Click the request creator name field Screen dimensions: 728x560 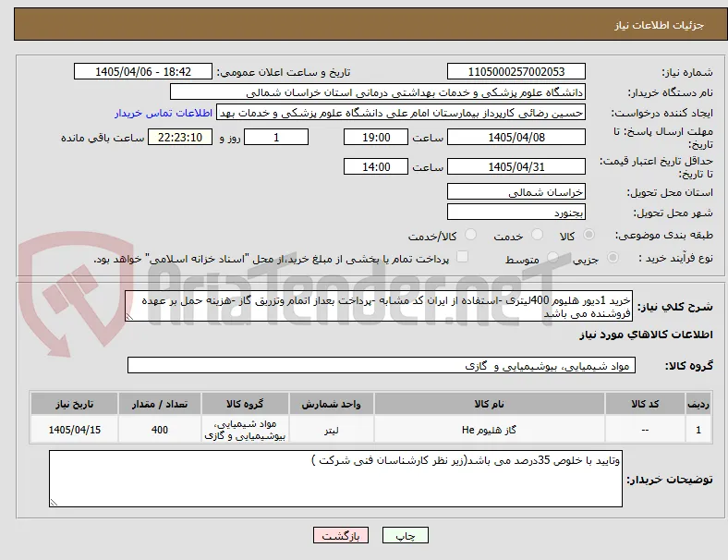pos(401,113)
